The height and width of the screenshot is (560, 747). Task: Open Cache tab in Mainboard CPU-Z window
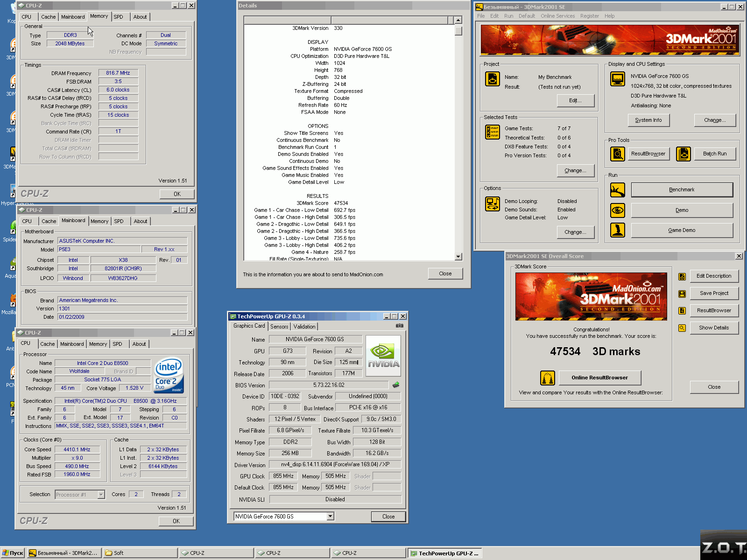(x=49, y=221)
